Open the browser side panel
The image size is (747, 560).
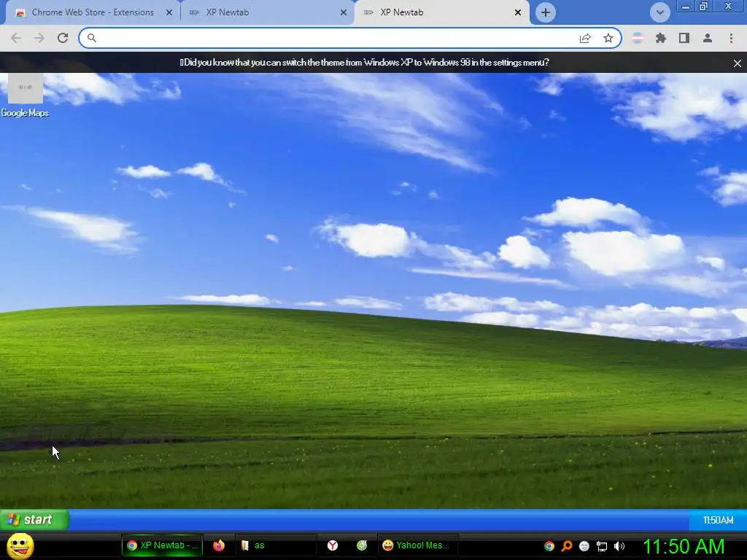pyautogui.click(x=684, y=38)
